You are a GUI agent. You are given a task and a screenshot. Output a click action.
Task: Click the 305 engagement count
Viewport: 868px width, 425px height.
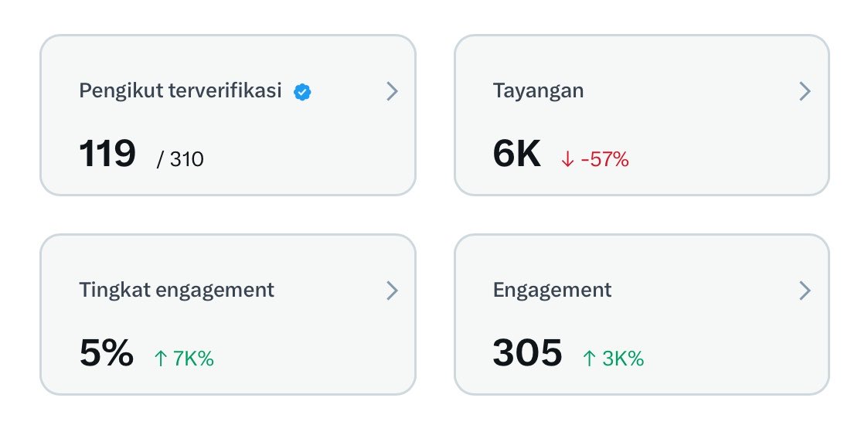click(x=528, y=353)
